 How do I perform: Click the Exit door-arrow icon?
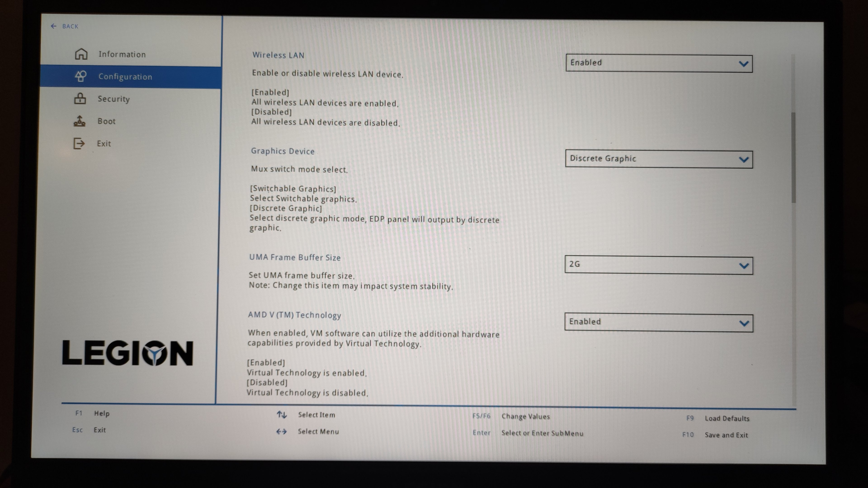coord(79,143)
